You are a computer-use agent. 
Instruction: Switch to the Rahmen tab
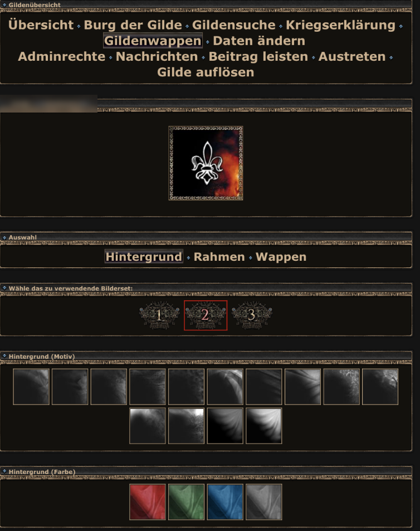(x=219, y=257)
